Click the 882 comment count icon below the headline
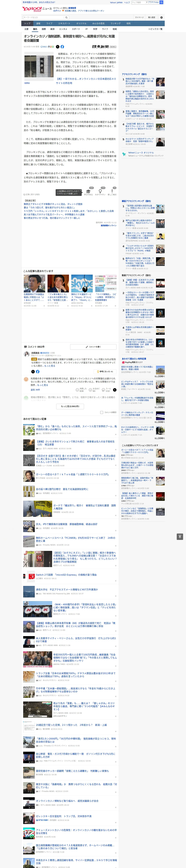 [x=44, y=47]
